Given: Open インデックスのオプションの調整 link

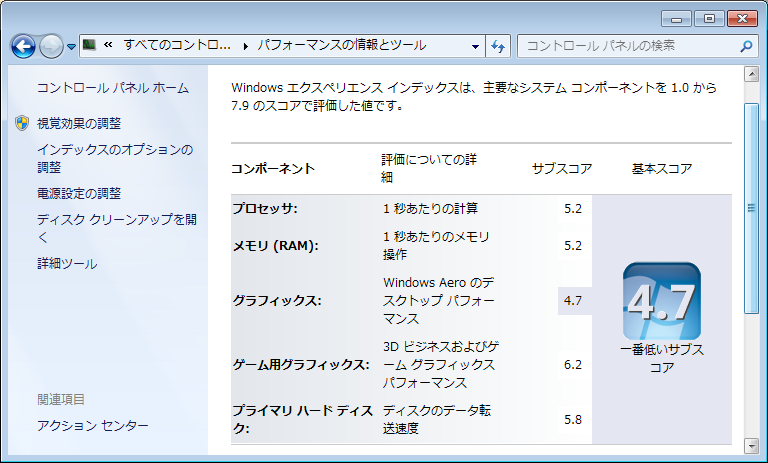Looking at the screenshot, I should [115, 158].
